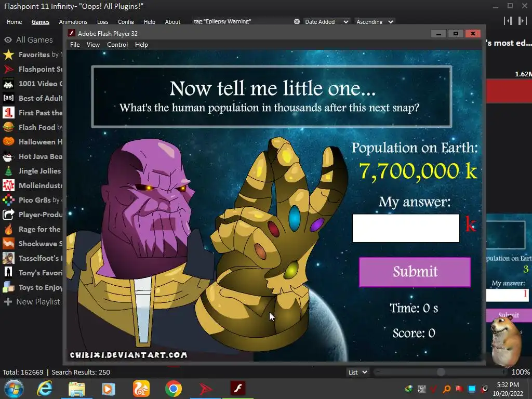The image size is (532, 399).
Task: Select the All Games label
Action: pyautogui.click(x=34, y=39)
